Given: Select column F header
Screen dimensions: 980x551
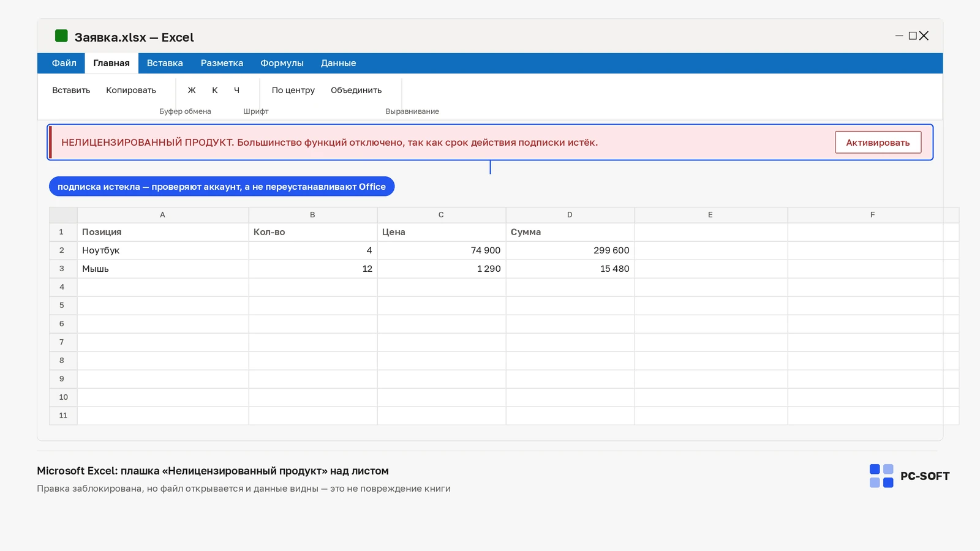Looking at the screenshot, I should pyautogui.click(x=873, y=215).
